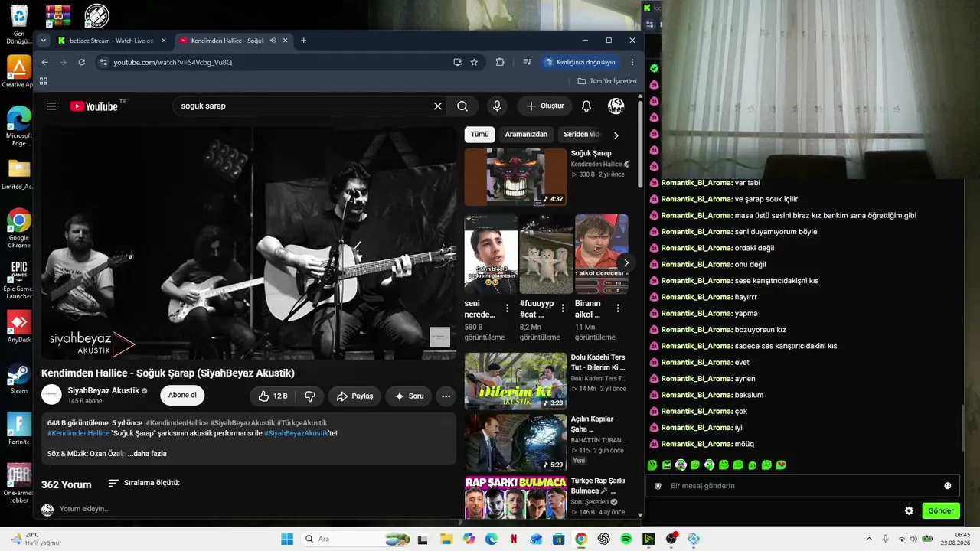Click the Chrome address bar URL
This screenshot has width=980, height=551.
[x=173, y=62]
